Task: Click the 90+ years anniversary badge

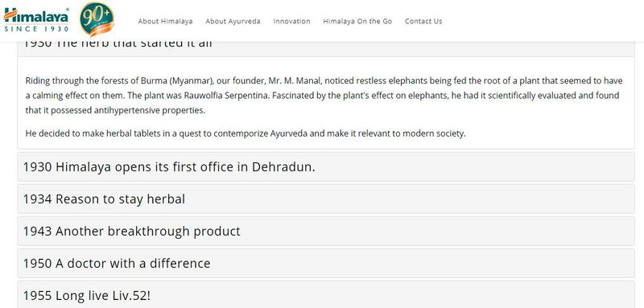Action: [97, 19]
